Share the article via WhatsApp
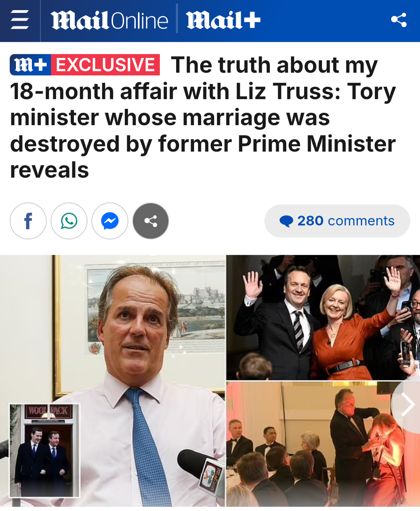Viewport: 420px width, 511px height. [x=69, y=221]
